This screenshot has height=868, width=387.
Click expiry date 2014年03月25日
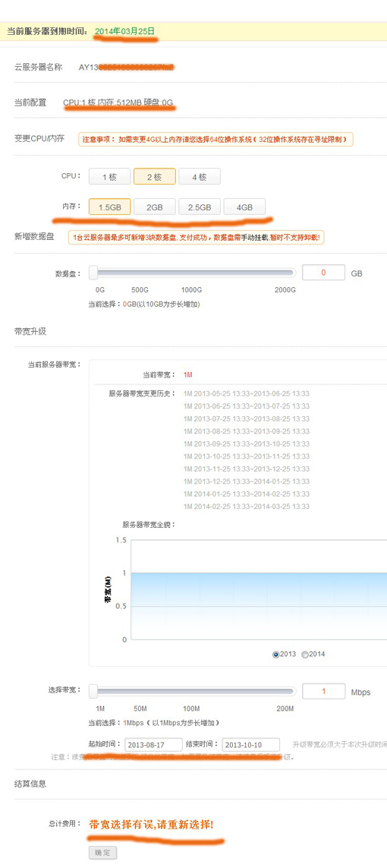point(125,31)
